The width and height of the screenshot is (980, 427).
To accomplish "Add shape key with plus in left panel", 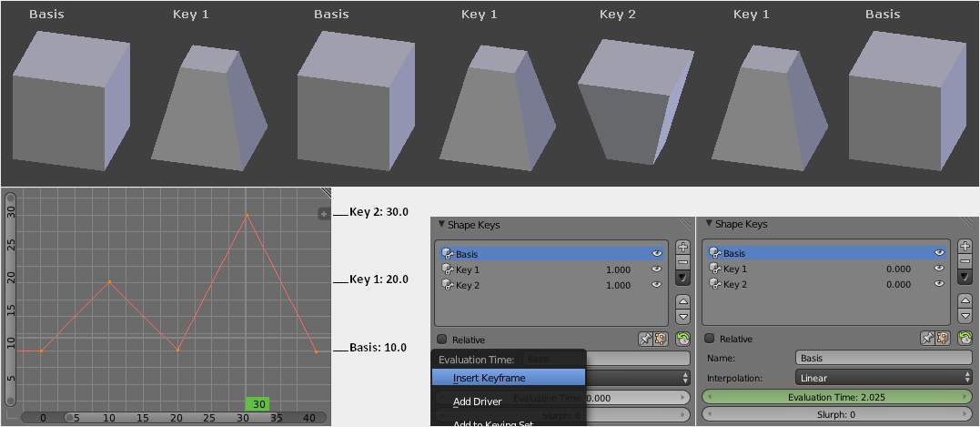I will pyautogui.click(x=683, y=247).
